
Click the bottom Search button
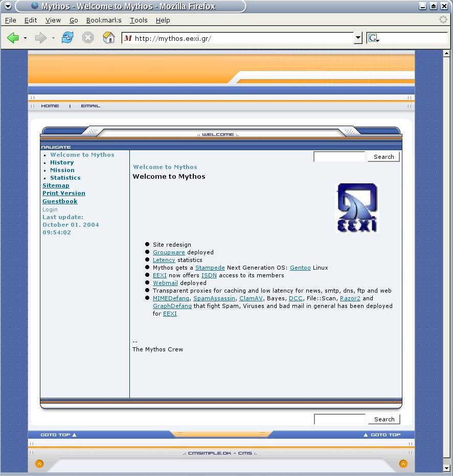384,419
